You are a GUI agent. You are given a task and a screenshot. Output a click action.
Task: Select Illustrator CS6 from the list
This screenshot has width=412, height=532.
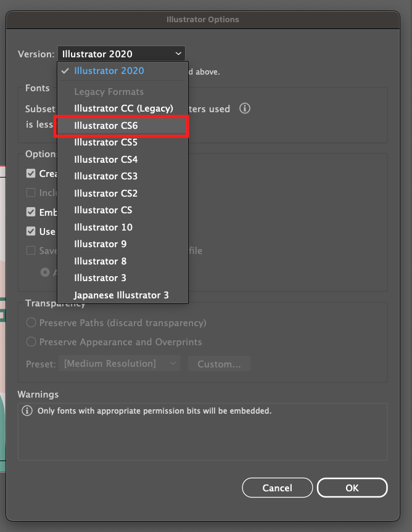pyautogui.click(x=123, y=126)
